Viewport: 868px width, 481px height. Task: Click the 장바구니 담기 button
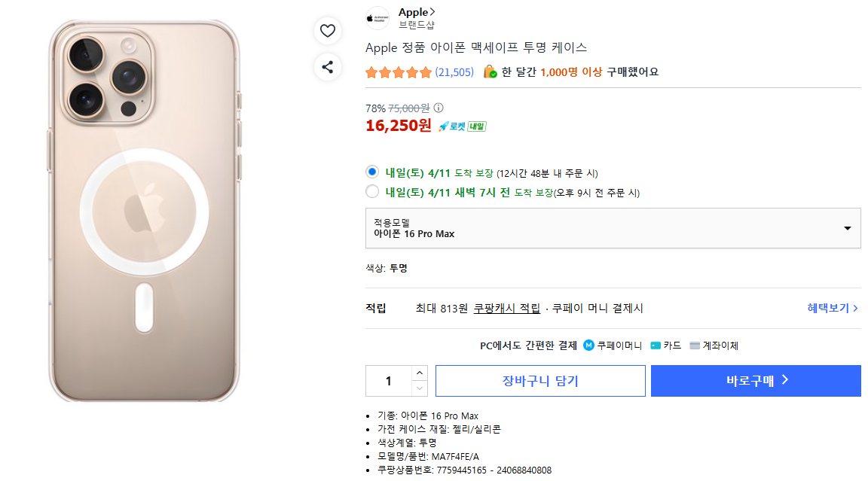(540, 381)
